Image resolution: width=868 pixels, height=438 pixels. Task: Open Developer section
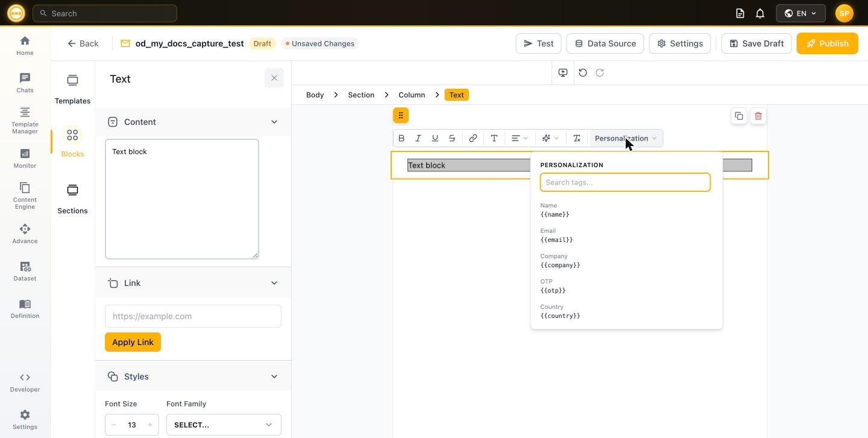25,382
